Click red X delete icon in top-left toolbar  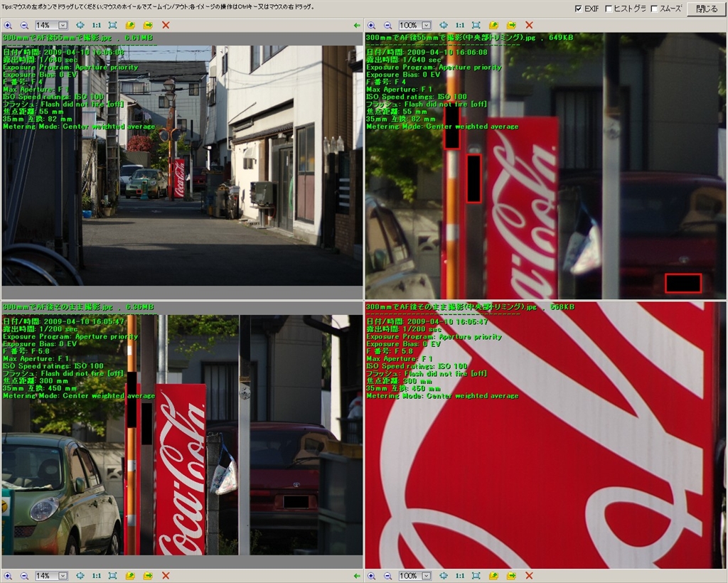click(166, 25)
